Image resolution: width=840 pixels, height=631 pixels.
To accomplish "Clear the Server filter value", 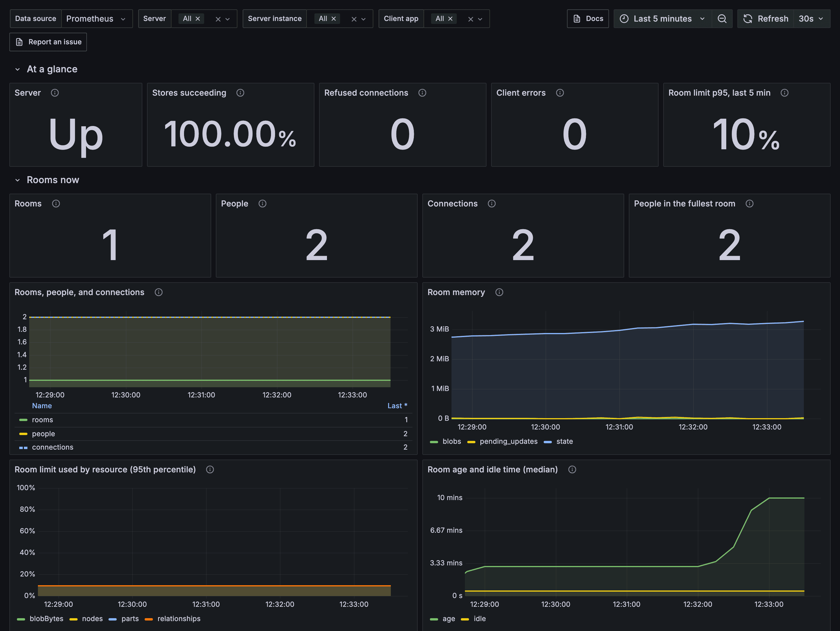I will pos(218,19).
